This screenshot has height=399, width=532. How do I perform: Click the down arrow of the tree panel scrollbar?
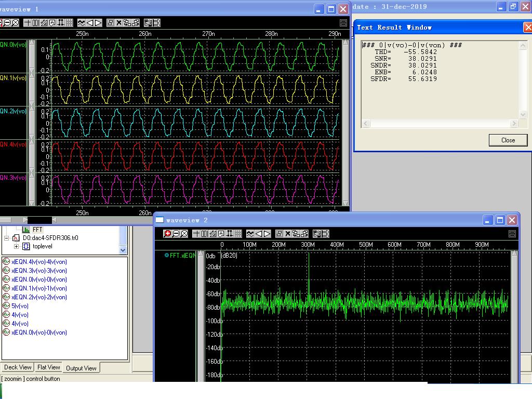point(123,250)
